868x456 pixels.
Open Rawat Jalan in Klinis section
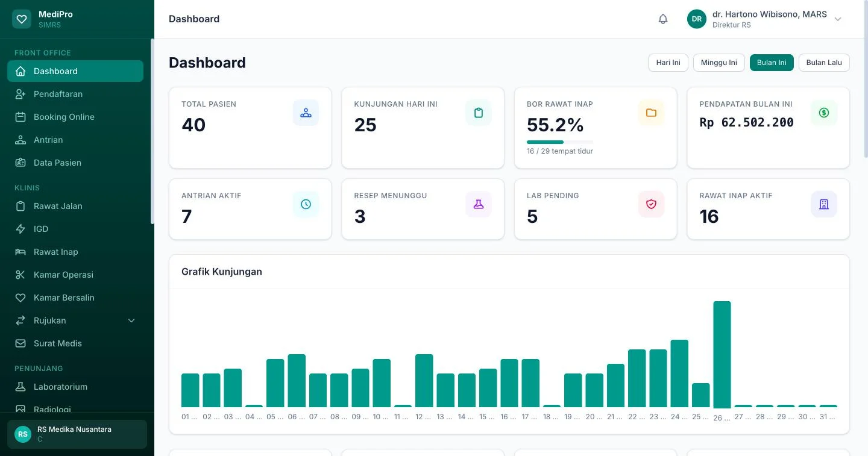pos(75,206)
